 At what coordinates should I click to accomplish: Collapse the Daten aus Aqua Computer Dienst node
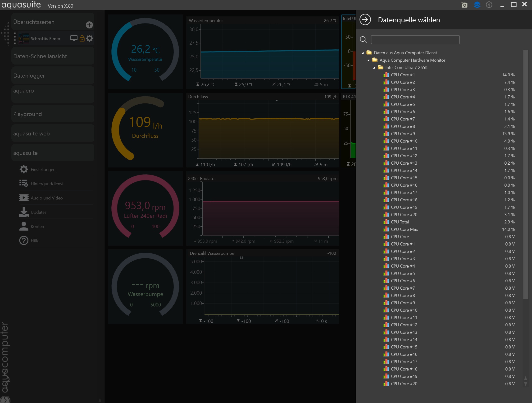click(x=363, y=53)
